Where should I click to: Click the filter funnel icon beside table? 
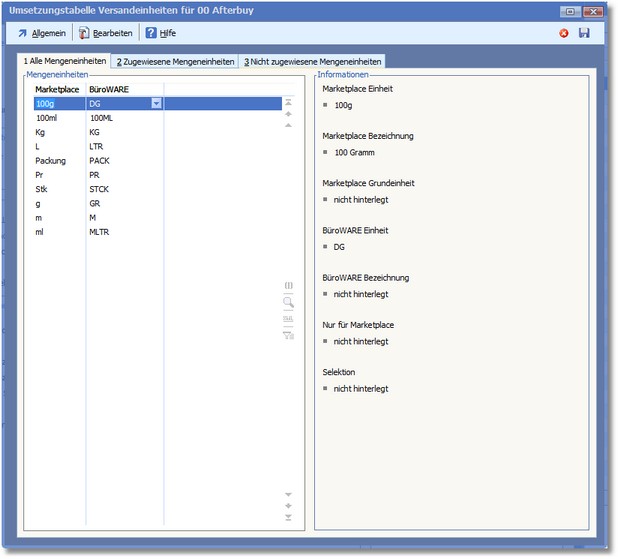click(x=289, y=335)
